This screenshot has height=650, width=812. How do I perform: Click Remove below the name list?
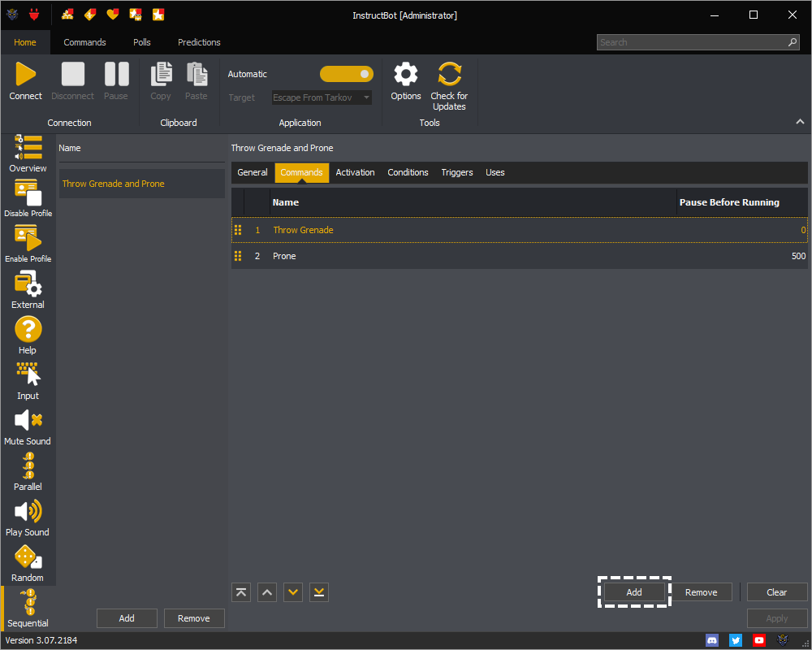[x=194, y=618]
